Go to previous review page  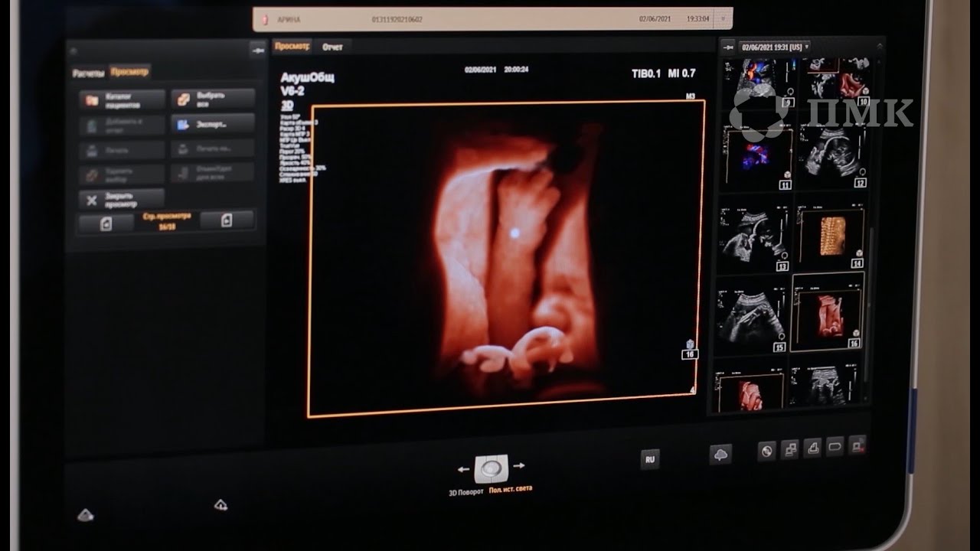(x=106, y=222)
